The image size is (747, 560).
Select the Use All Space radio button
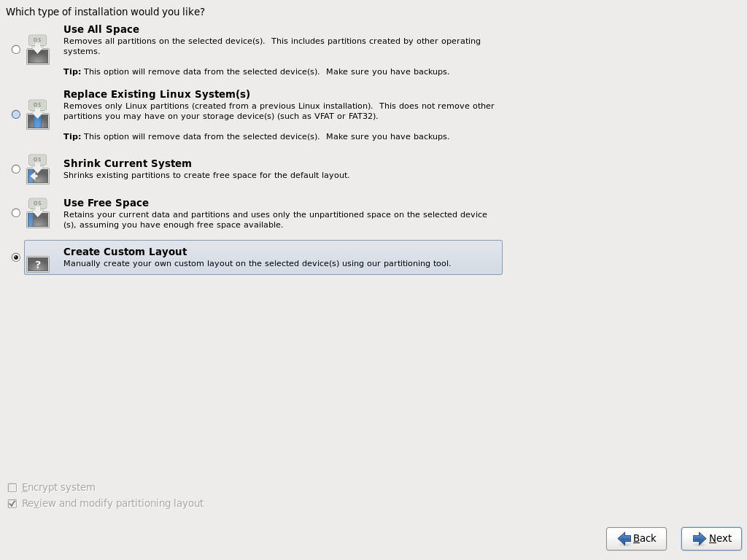(15, 50)
